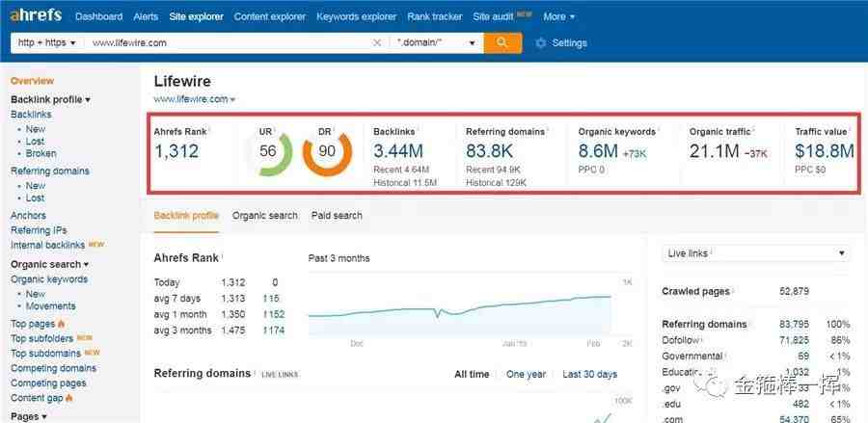The height and width of the screenshot is (423, 868).
Task: Open the Alerts menu item
Action: [146, 16]
